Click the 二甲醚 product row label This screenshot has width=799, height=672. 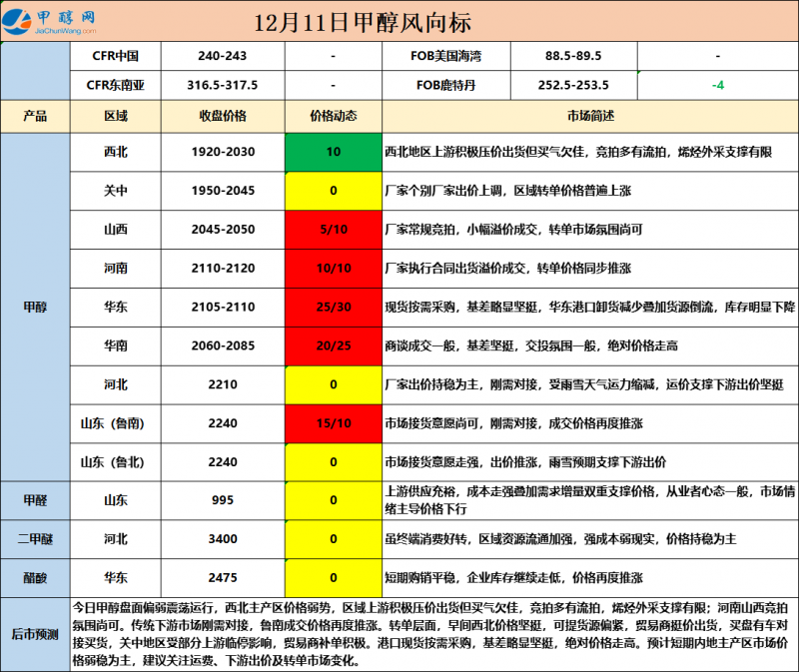coord(35,539)
